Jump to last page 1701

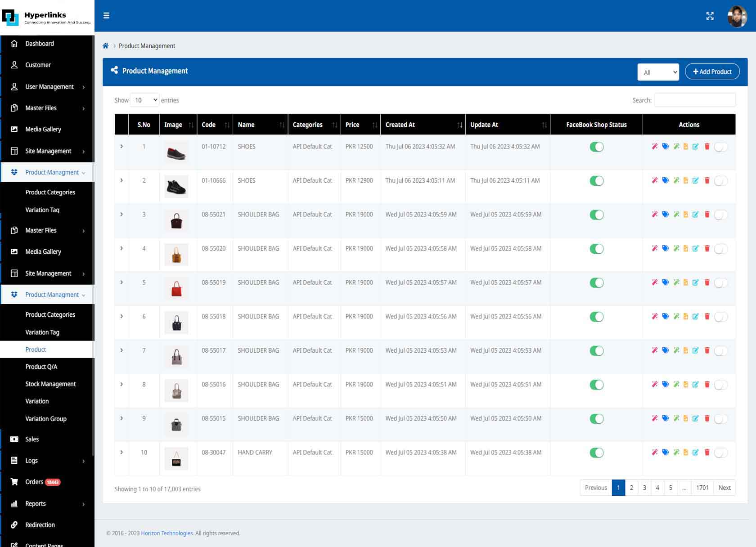[x=702, y=488]
